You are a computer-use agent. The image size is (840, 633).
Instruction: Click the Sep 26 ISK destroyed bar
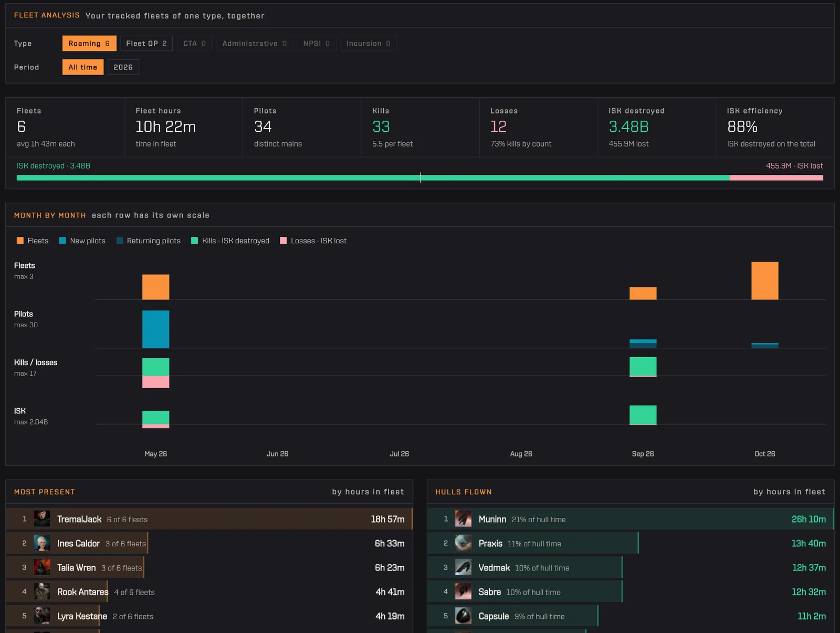[x=643, y=414]
